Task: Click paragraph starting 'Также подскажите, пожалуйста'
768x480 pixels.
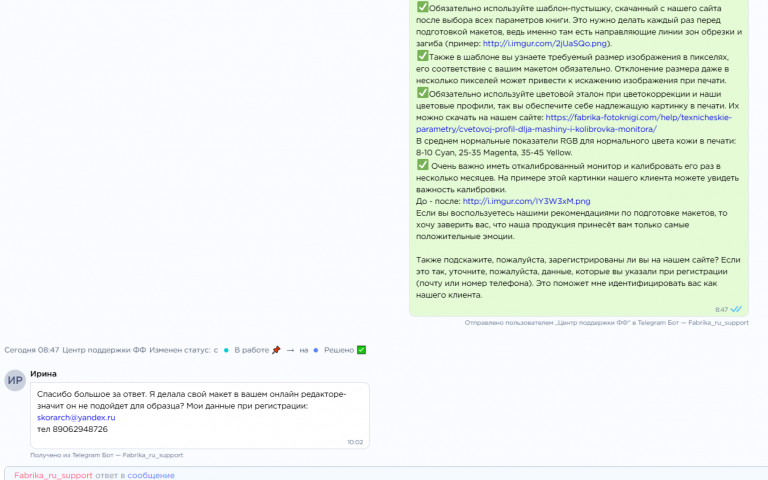Action: pyautogui.click(x=578, y=277)
